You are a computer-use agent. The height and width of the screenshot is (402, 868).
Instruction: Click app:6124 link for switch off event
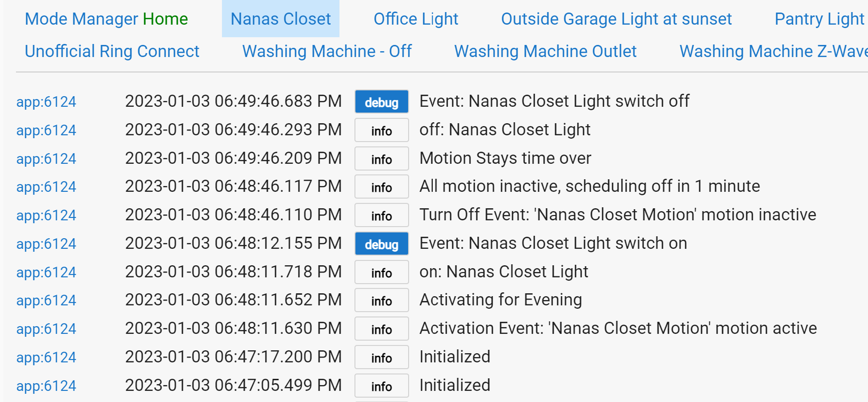click(46, 102)
